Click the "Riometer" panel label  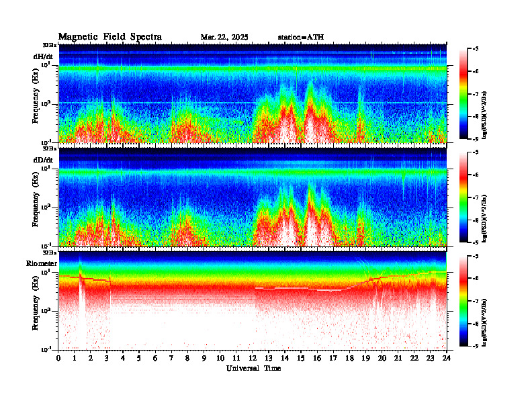tap(42, 263)
